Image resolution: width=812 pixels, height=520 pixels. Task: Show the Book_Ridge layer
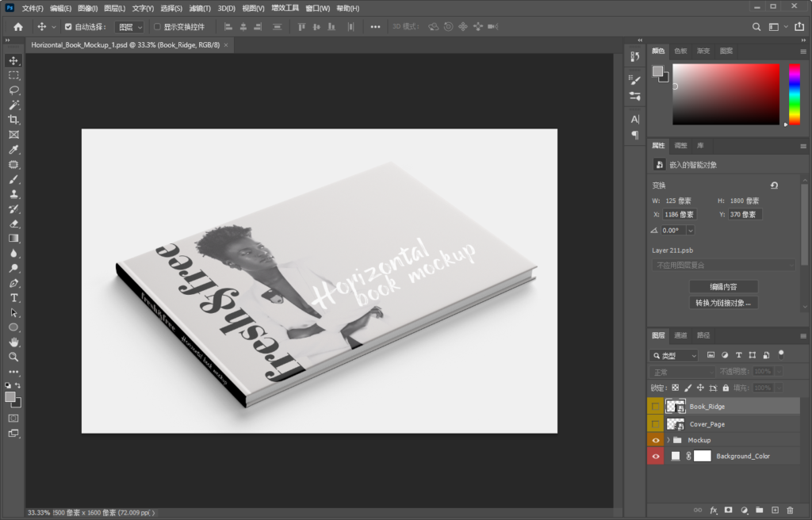click(x=656, y=407)
